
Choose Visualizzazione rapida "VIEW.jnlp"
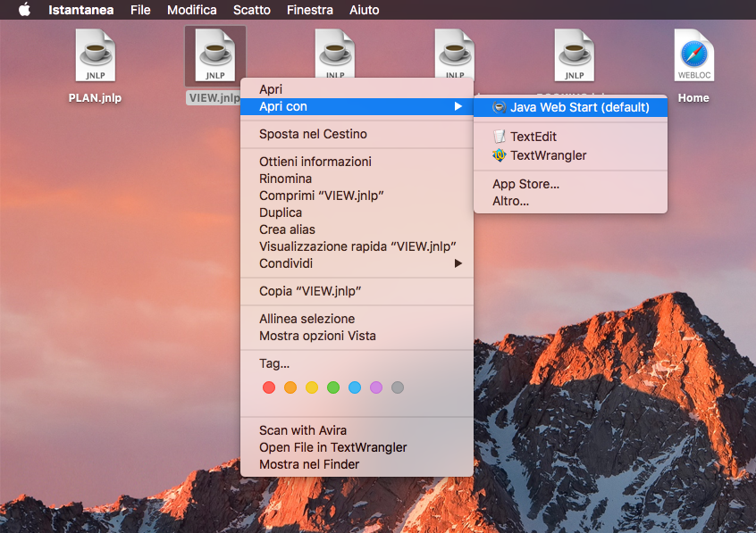click(x=357, y=246)
